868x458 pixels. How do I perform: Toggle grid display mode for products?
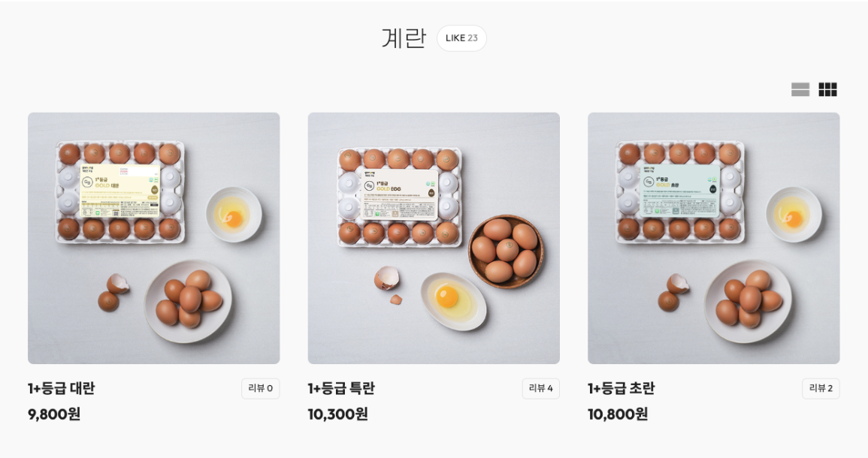pos(826,89)
